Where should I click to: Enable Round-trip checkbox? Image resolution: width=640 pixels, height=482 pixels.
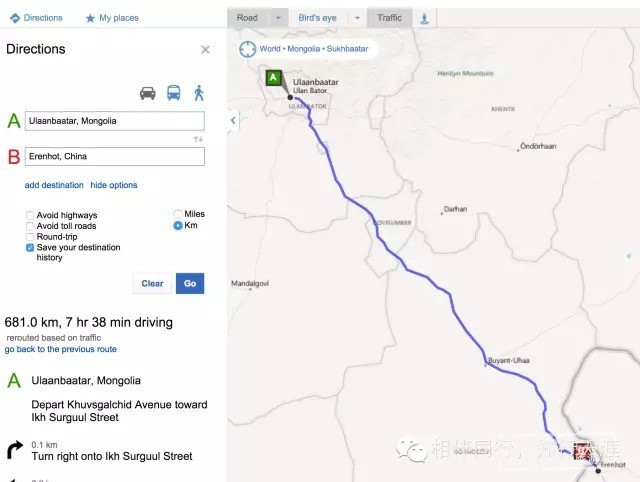(x=30, y=237)
